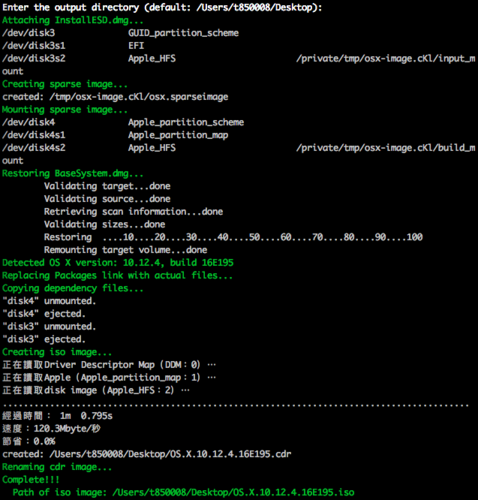Select 'Replacing Packages link with actual files...' line
The width and height of the screenshot is (478, 500).
117,276
